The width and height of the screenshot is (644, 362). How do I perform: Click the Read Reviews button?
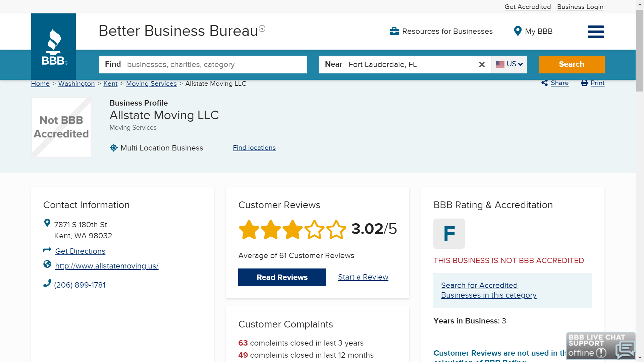[x=282, y=277]
